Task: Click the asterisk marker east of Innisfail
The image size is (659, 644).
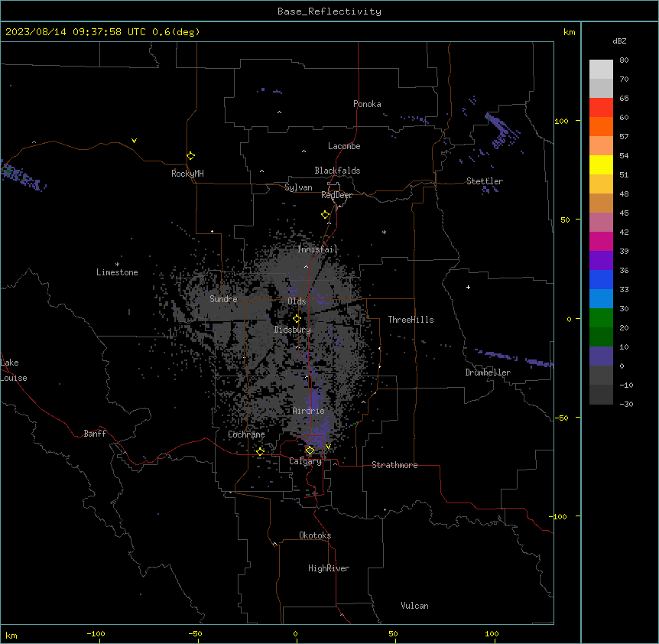Action: [x=384, y=232]
